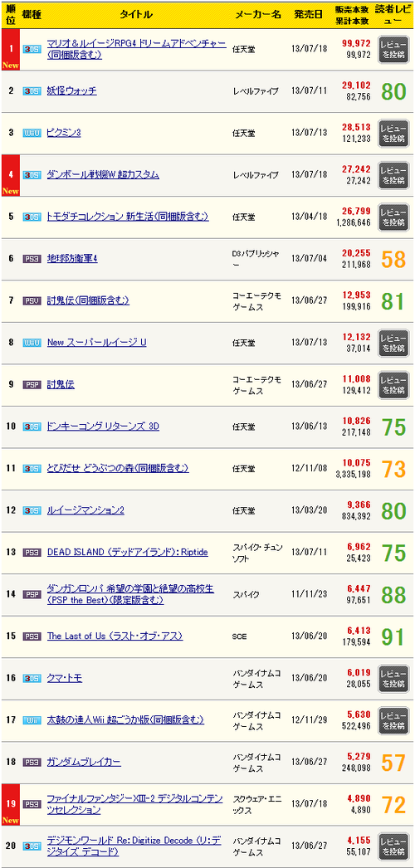This screenshot has height=868, width=415.
Task: Click the PS3 icon beside ファイナルファンタジーXIII-2
Action: click(x=32, y=804)
